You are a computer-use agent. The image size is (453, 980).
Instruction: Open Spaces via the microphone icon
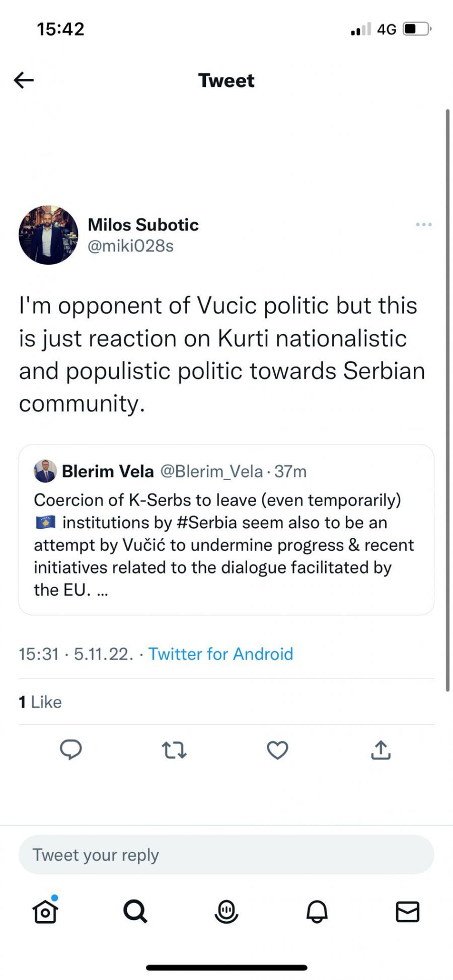226,912
